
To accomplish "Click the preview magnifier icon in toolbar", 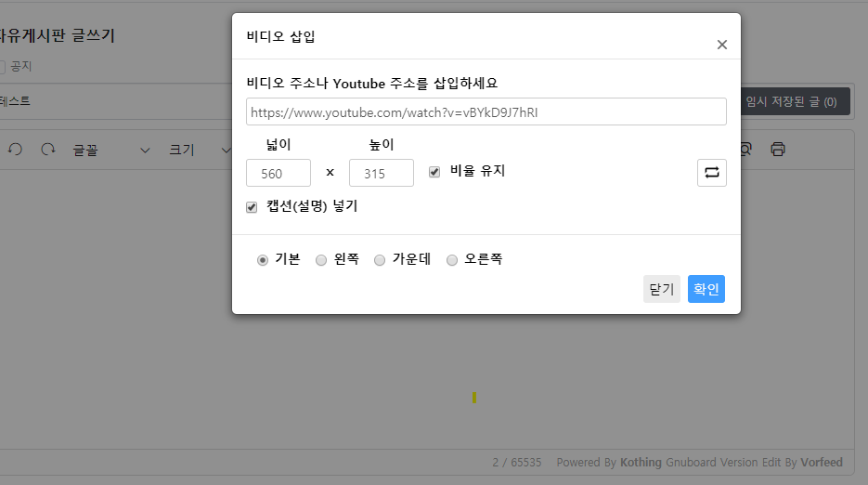I will pos(746,149).
